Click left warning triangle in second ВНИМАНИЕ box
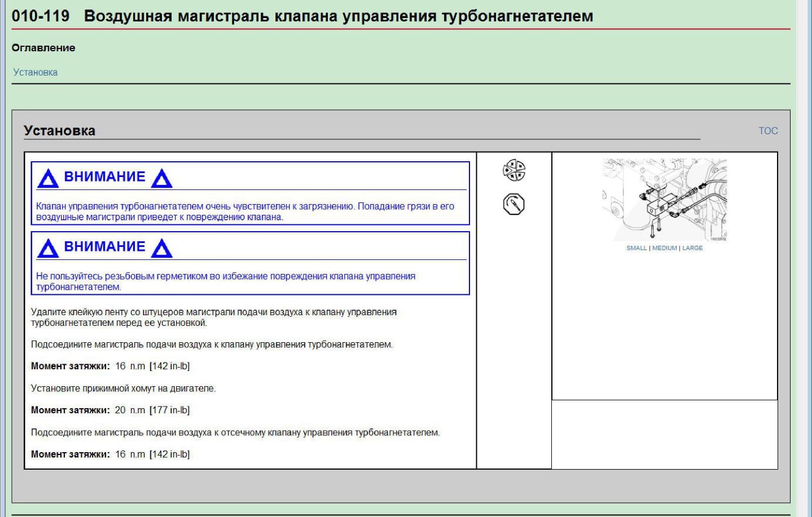This screenshot has width=812, height=517. click(x=48, y=249)
